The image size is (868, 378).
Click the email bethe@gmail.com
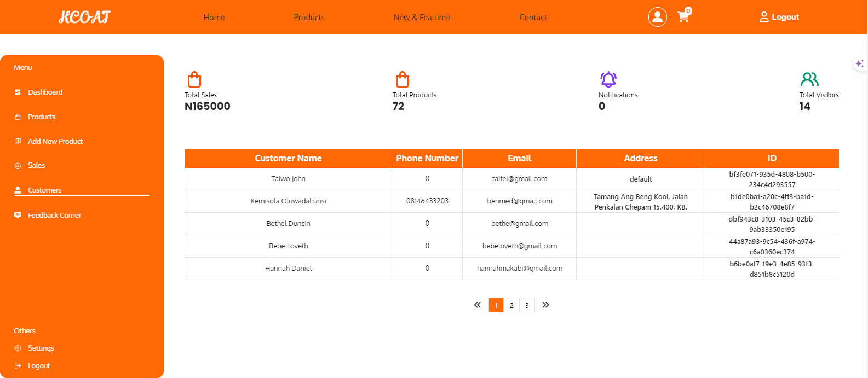pos(520,224)
